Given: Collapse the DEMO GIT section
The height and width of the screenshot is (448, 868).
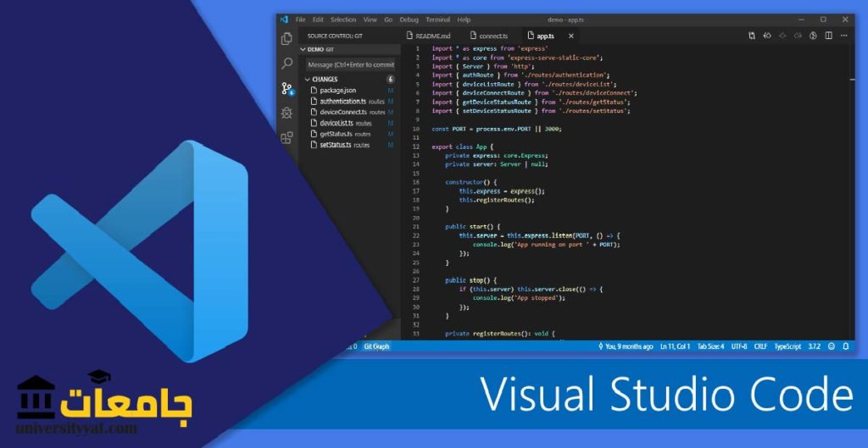Looking at the screenshot, I should [x=303, y=49].
